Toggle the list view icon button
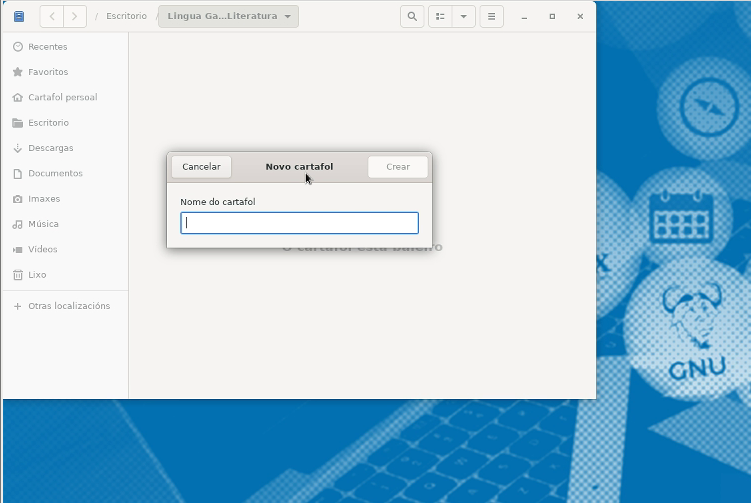Viewport: 751px width, 503px height. (x=440, y=17)
